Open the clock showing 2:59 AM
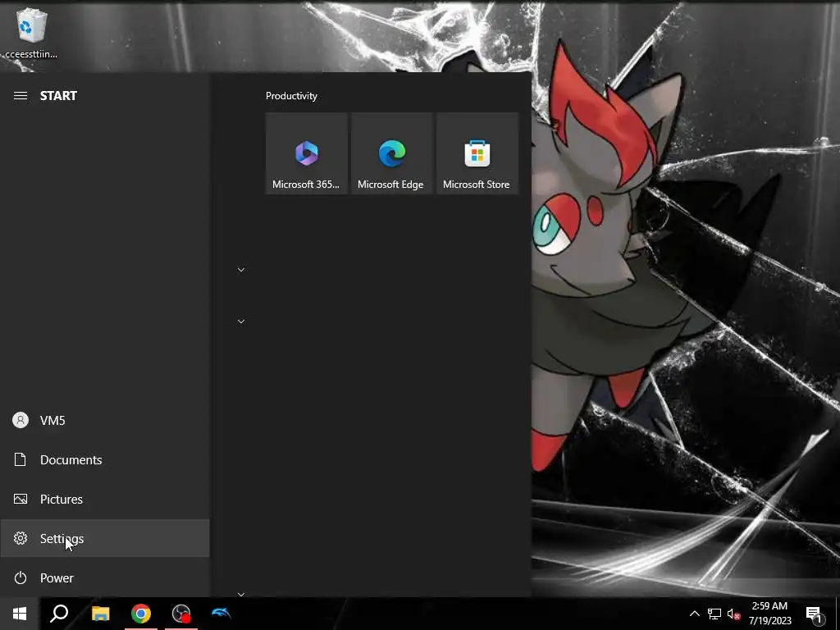 pyautogui.click(x=769, y=614)
